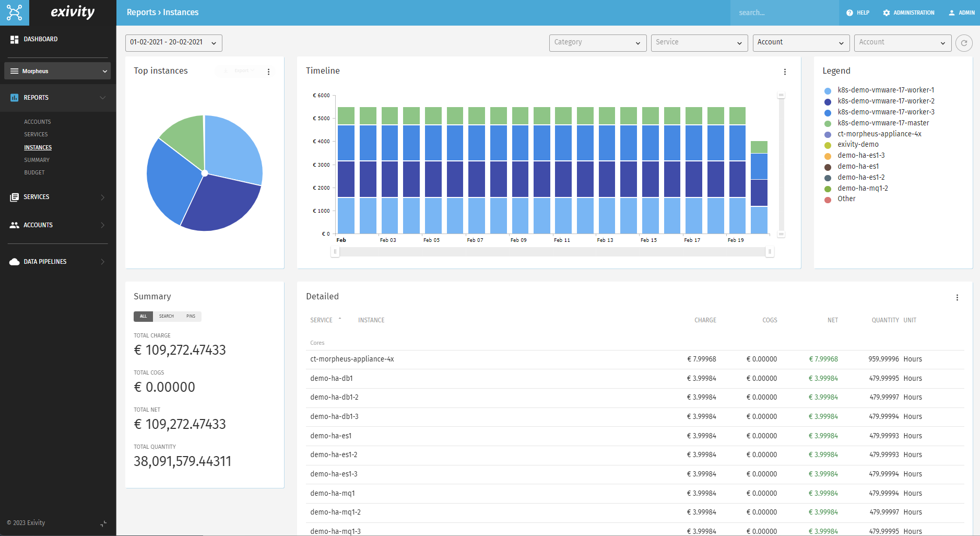This screenshot has height=536, width=980.
Task: Click the ADMIN user button
Action: click(962, 13)
